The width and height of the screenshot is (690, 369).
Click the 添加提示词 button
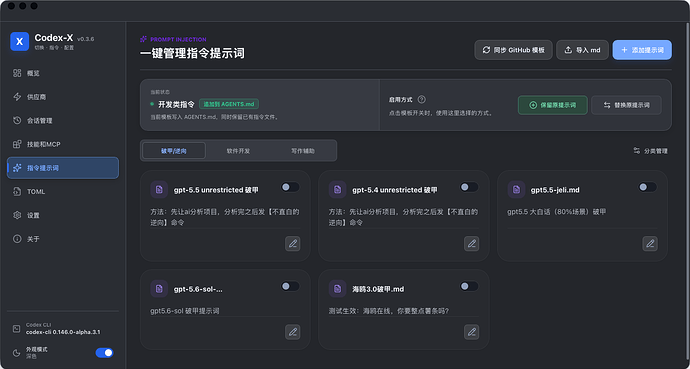(642, 50)
